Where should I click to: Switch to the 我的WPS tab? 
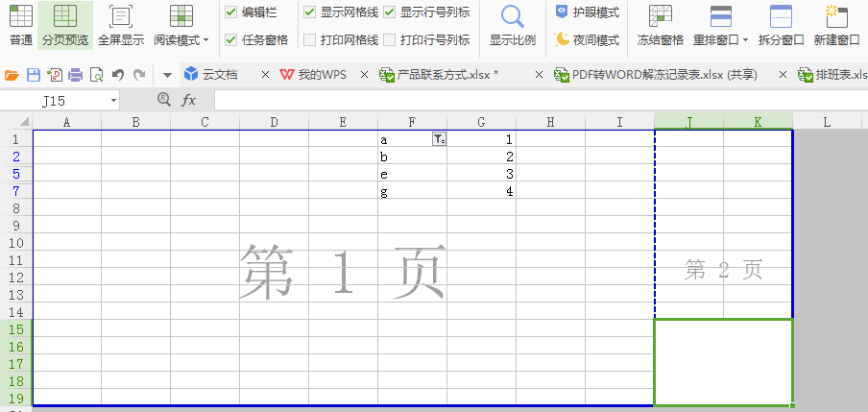coord(314,75)
